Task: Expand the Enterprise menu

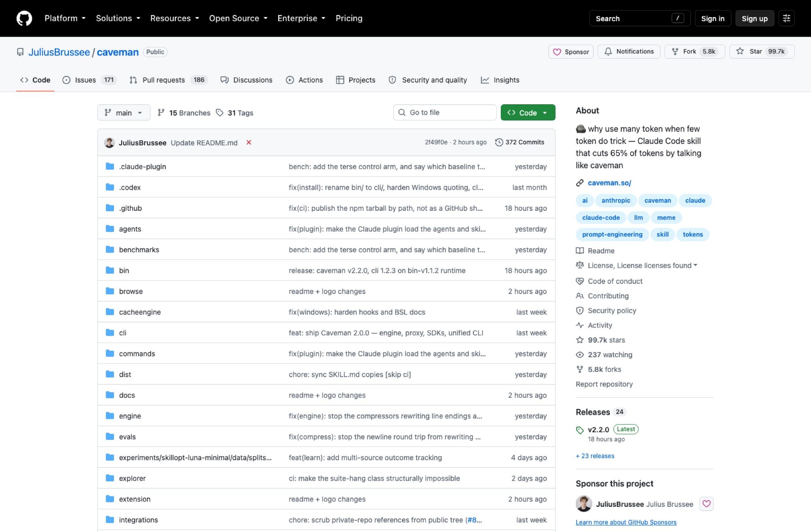Action: click(301, 18)
